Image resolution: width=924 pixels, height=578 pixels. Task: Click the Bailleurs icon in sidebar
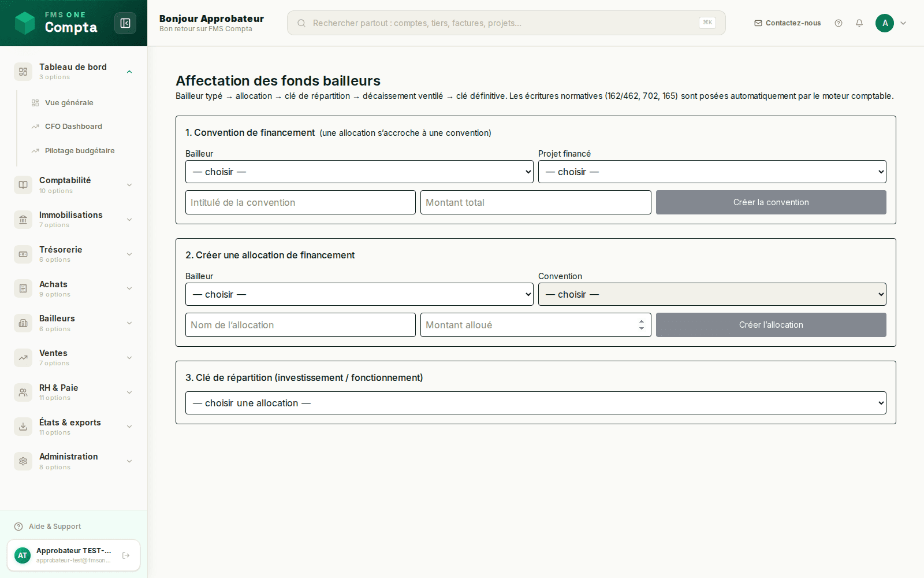23,323
